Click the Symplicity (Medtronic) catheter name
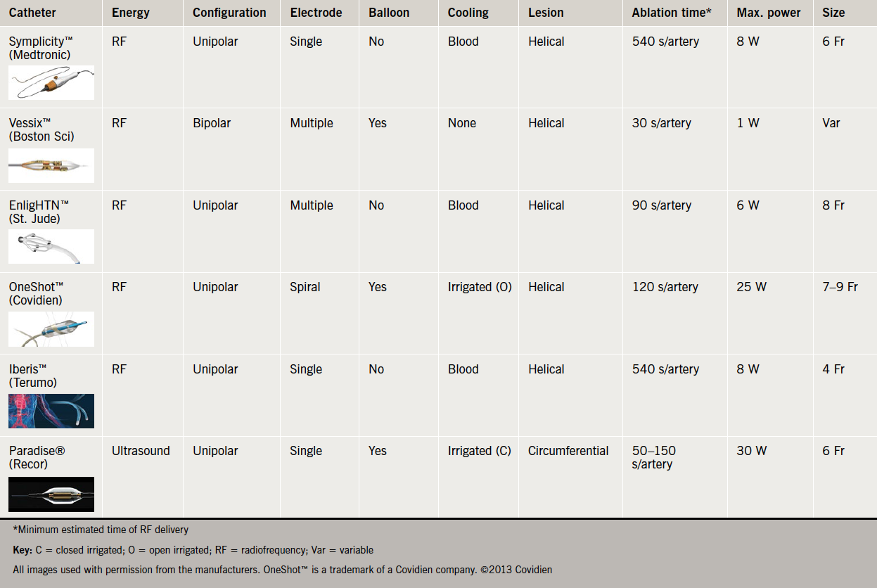Viewport: 877px width, 588px height. 39,48
